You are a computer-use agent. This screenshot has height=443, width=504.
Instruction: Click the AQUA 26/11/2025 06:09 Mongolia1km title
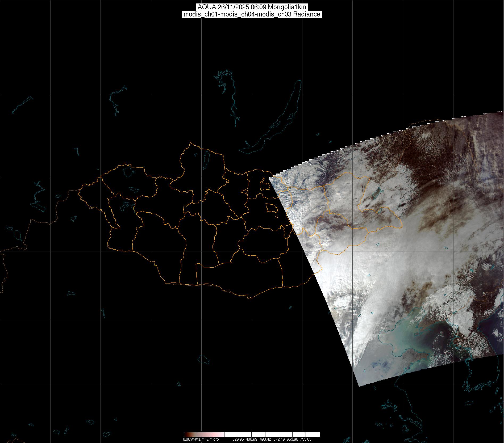[x=252, y=7]
